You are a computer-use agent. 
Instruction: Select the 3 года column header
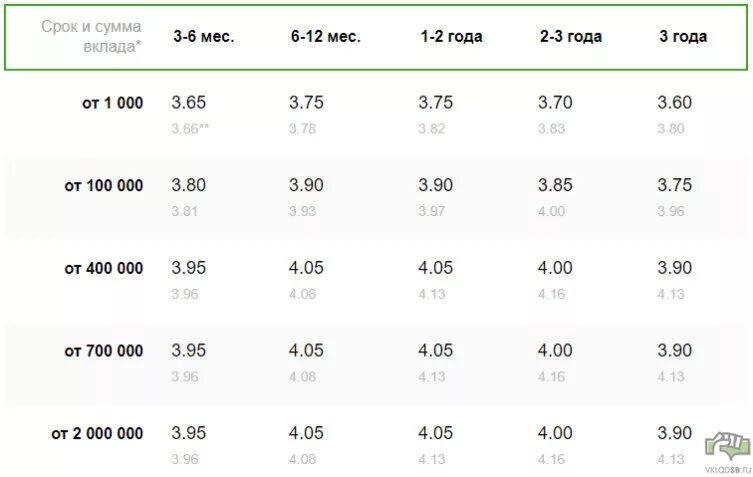coord(683,37)
